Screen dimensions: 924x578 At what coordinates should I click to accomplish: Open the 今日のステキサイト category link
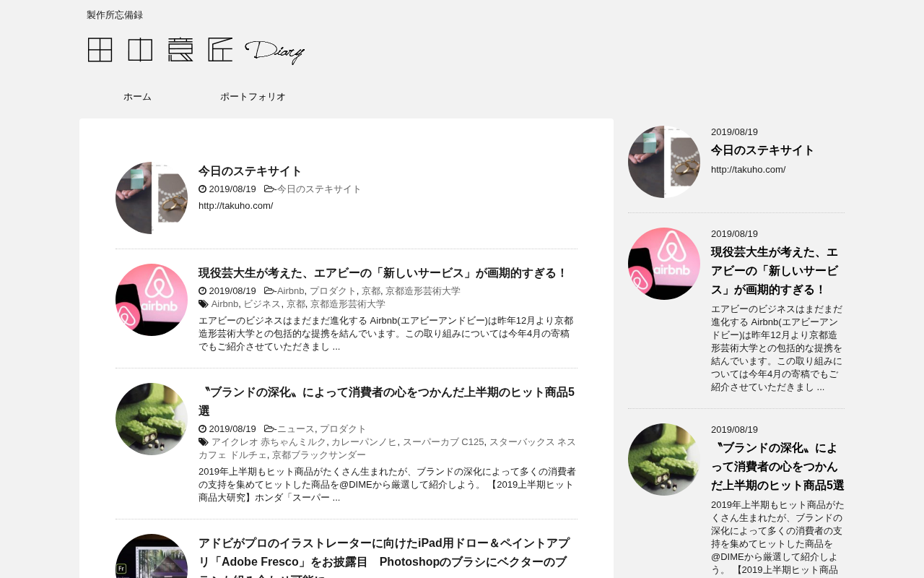pyautogui.click(x=319, y=189)
